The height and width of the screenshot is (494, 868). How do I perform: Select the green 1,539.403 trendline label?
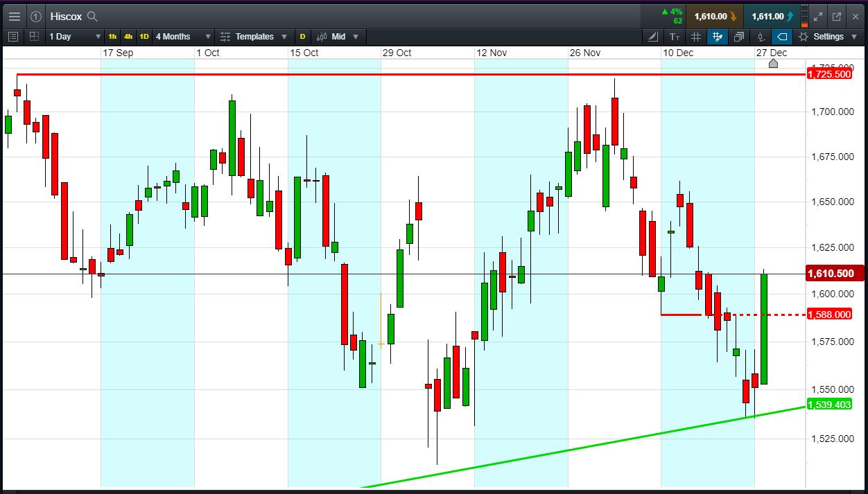coord(829,405)
